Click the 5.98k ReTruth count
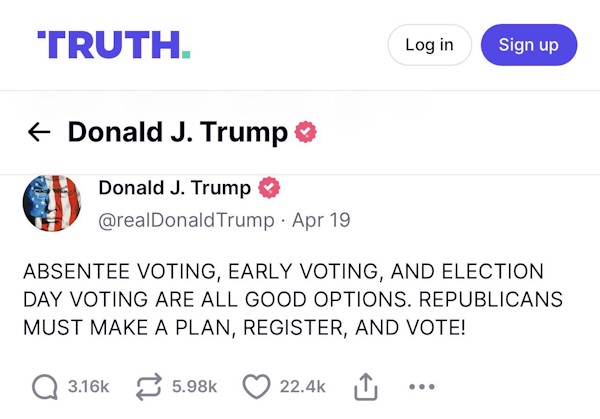The width and height of the screenshot is (600, 419). (194, 386)
